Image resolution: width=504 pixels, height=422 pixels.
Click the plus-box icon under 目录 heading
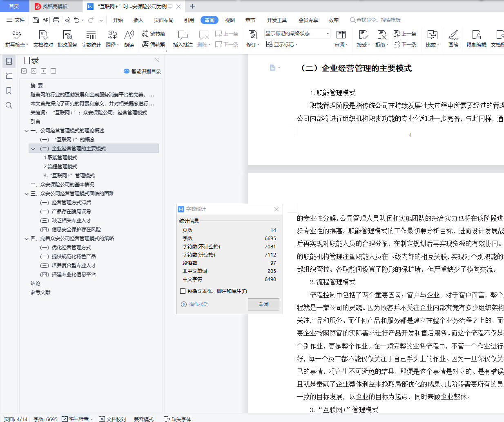point(43,71)
